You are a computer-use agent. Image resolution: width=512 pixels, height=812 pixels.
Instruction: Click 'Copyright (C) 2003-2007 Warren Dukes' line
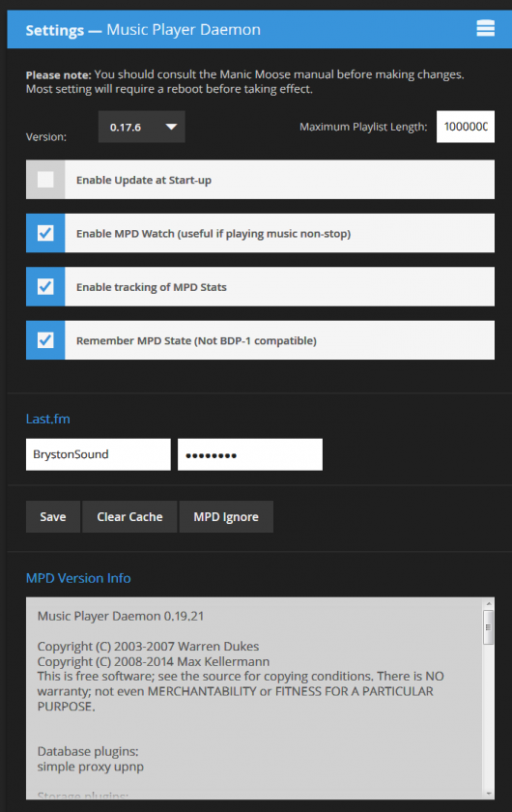[148, 647]
